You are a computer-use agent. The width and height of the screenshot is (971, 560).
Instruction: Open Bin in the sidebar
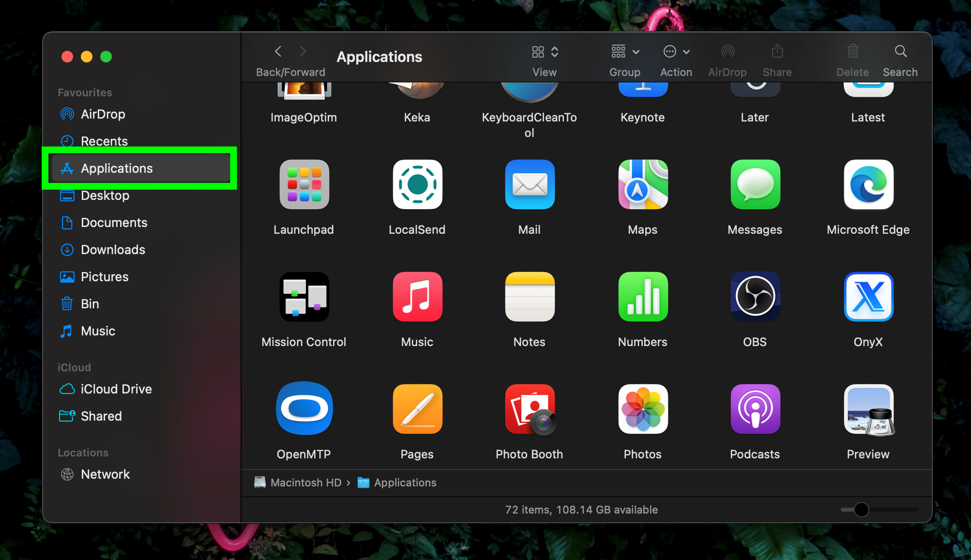pos(141,304)
